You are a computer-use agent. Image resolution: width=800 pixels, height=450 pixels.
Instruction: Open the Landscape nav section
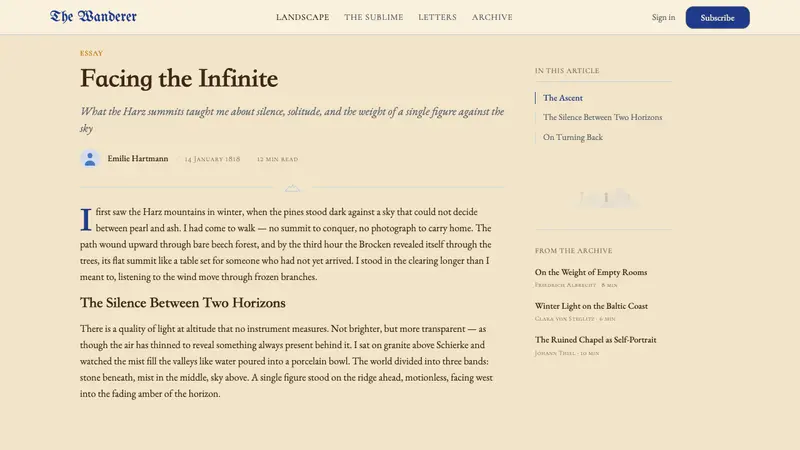303,17
